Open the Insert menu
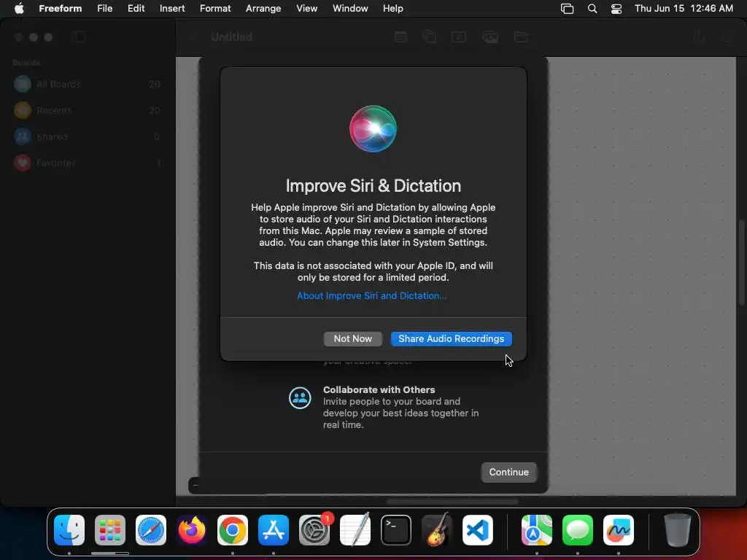The height and width of the screenshot is (560, 747). (x=172, y=8)
